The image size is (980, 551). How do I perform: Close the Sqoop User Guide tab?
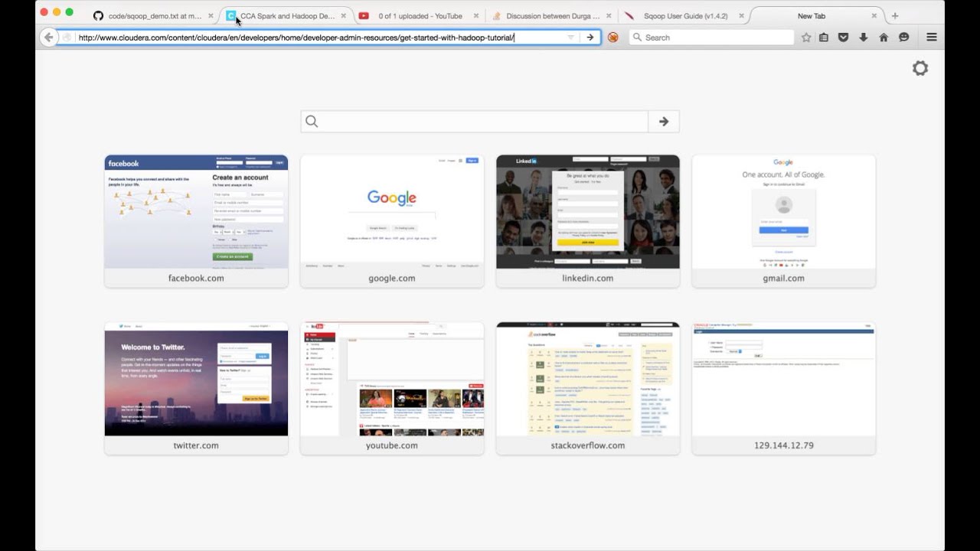[x=741, y=15]
